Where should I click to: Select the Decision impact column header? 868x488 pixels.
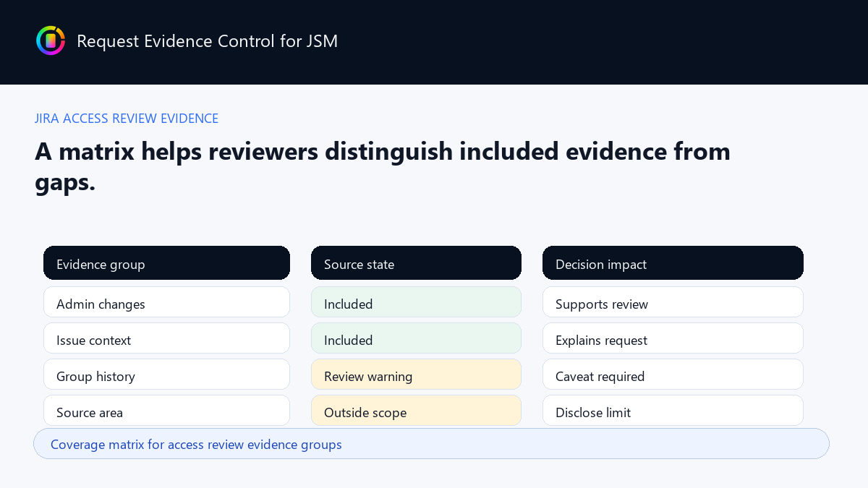[x=673, y=263]
